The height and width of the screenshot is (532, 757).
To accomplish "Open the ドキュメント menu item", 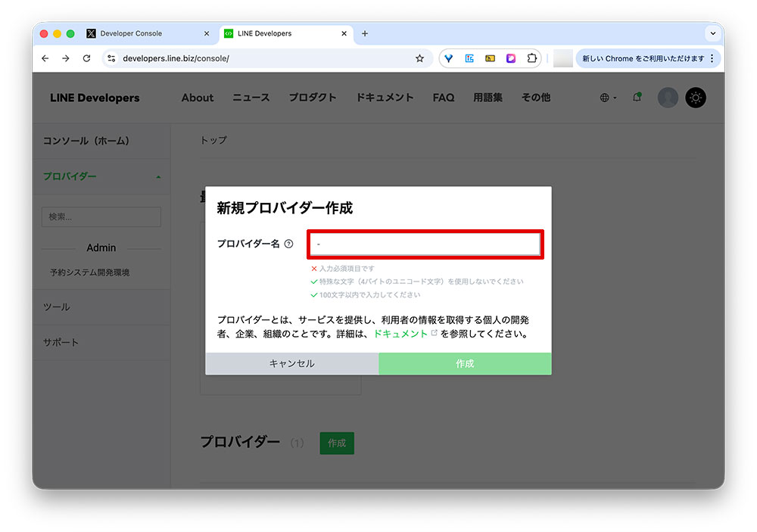I will [x=384, y=97].
